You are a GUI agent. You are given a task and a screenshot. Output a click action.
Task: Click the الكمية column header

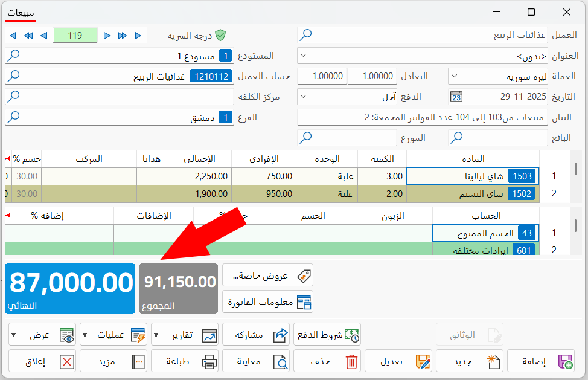tap(382, 159)
